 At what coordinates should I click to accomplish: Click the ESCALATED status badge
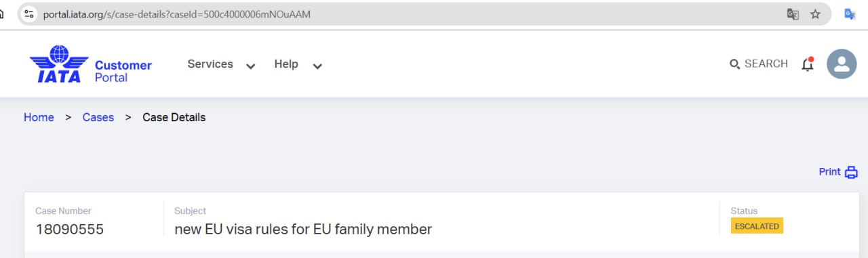(x=757, y=226)
